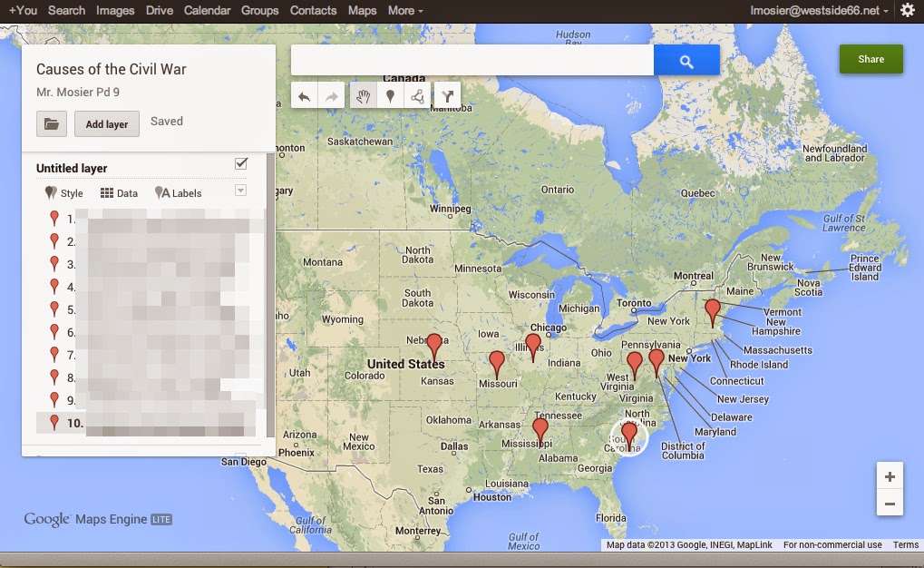Viewport: 924px width, 568px height.
Task: Click the layer panel scrollbar
Action: tap(270, 295)
